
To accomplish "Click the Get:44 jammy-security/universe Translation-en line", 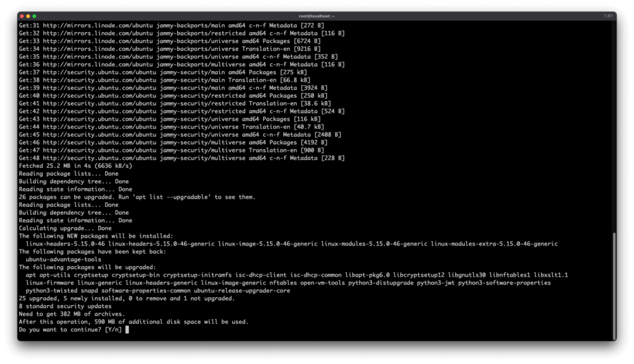I will (x=172, y=127).
